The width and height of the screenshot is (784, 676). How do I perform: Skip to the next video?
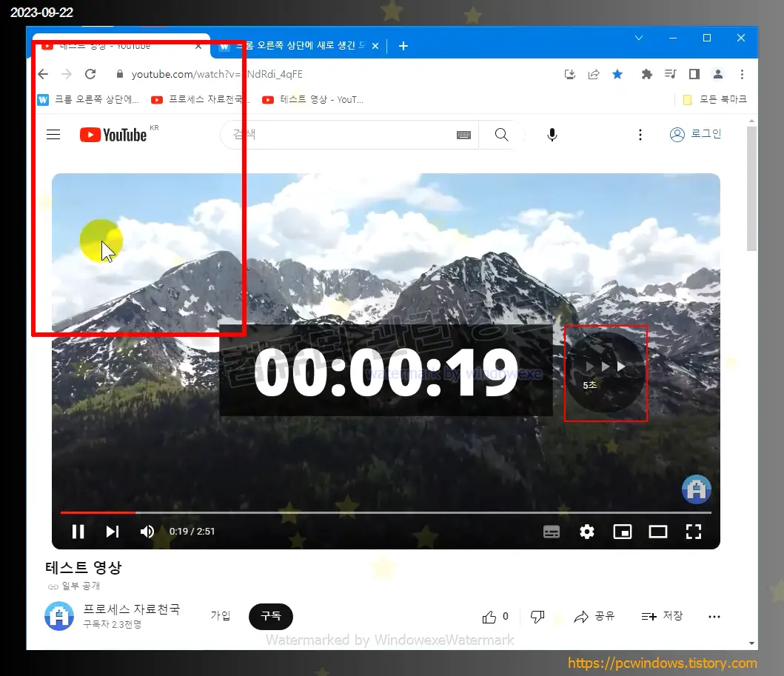point(113,532)
